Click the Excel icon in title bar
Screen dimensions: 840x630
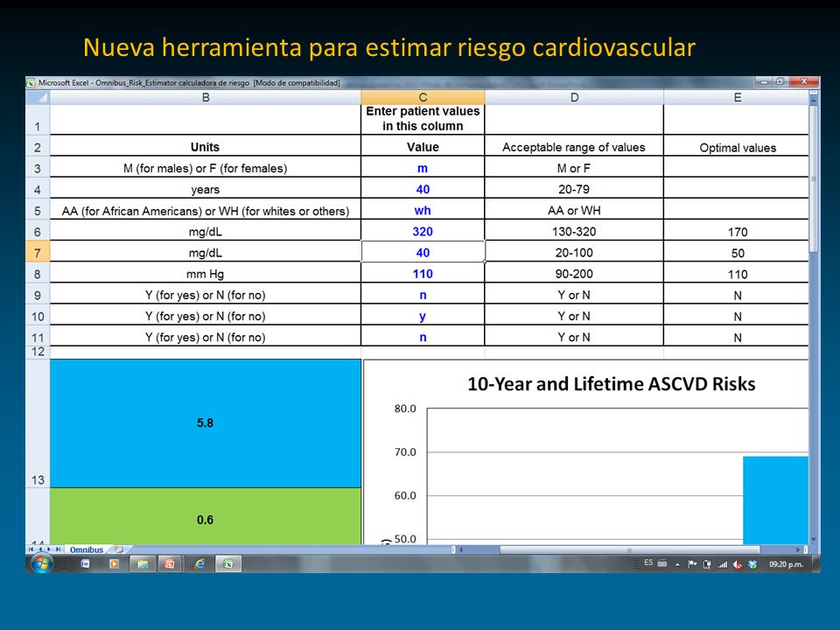pos(31,82)
